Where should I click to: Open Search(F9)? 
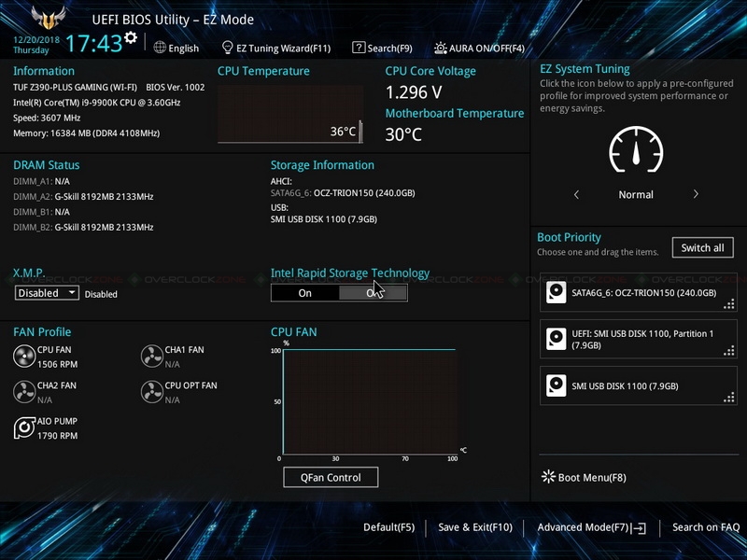point(382,49)
